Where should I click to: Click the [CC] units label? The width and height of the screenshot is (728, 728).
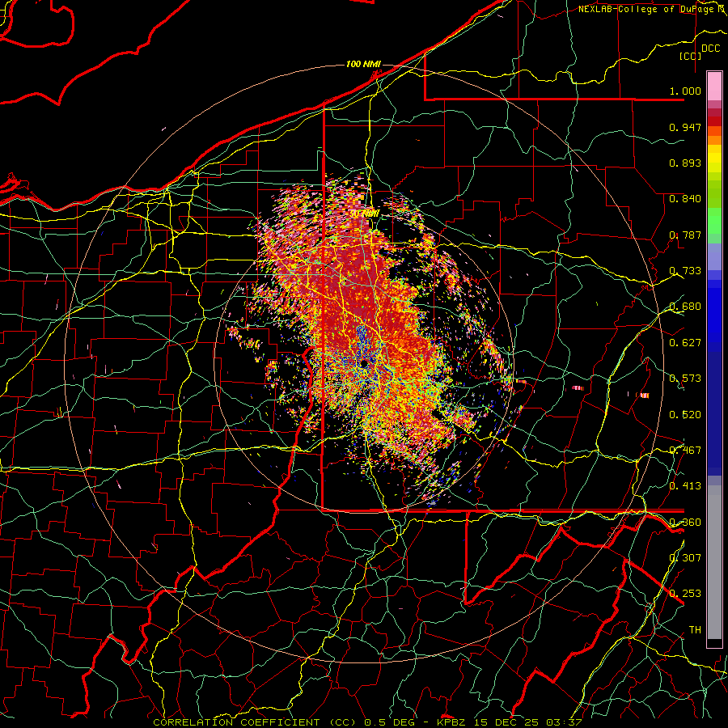(691, 56)
